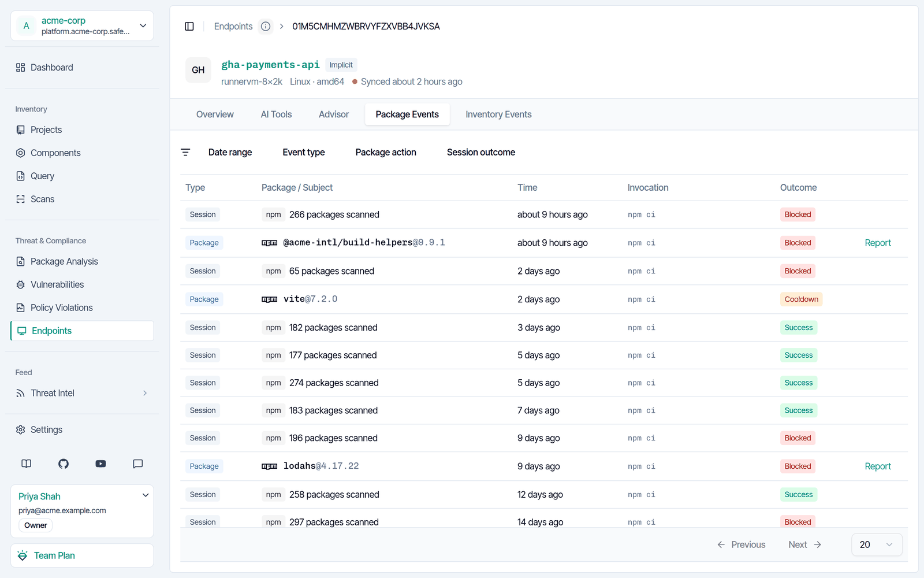Go to the Next page
Image resolution: width=924 pixels, height=578 pixels.
805,545
